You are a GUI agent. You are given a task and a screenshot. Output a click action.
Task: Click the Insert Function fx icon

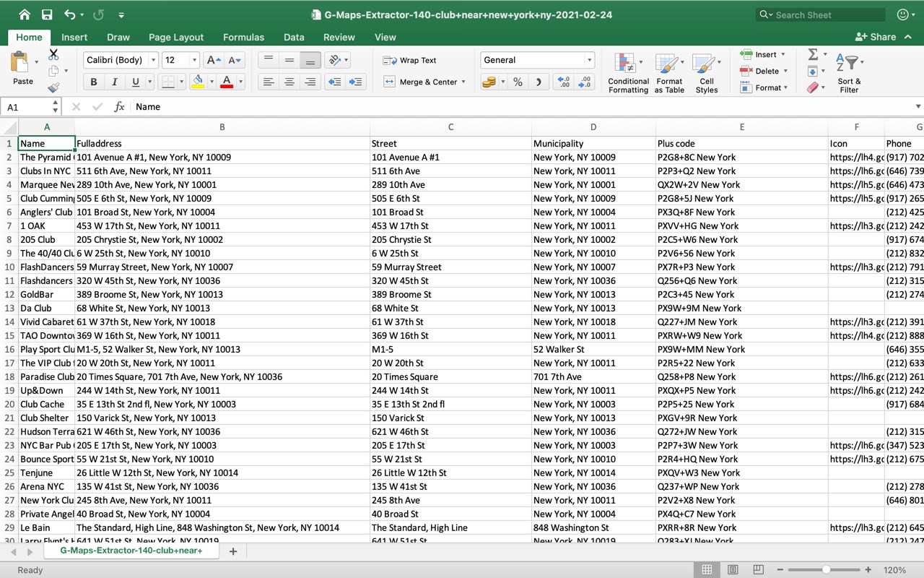coord(120,107)
